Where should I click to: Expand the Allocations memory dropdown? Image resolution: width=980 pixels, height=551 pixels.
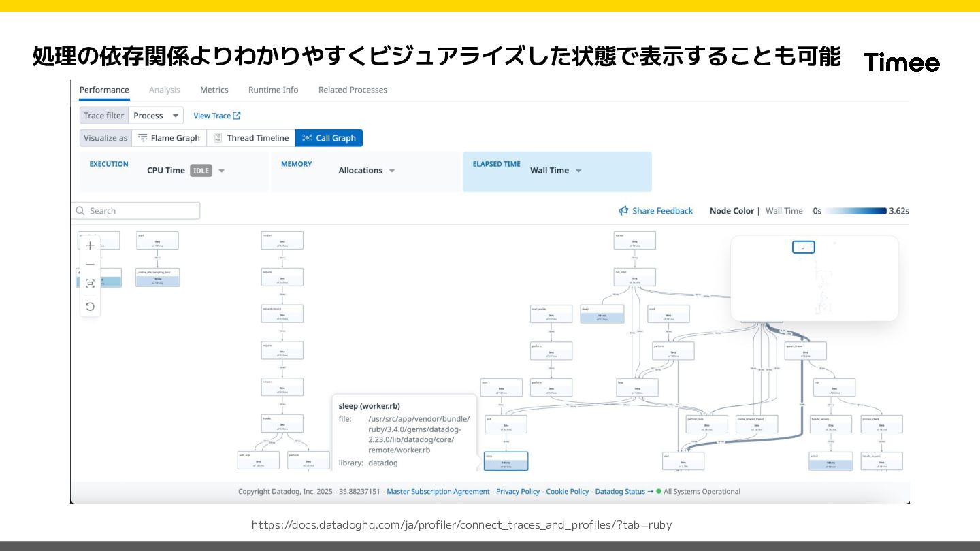[x=392, y=171]
